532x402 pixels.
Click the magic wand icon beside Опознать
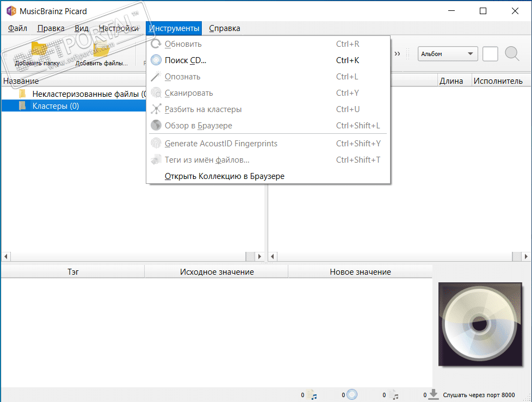tap(156, 77)
